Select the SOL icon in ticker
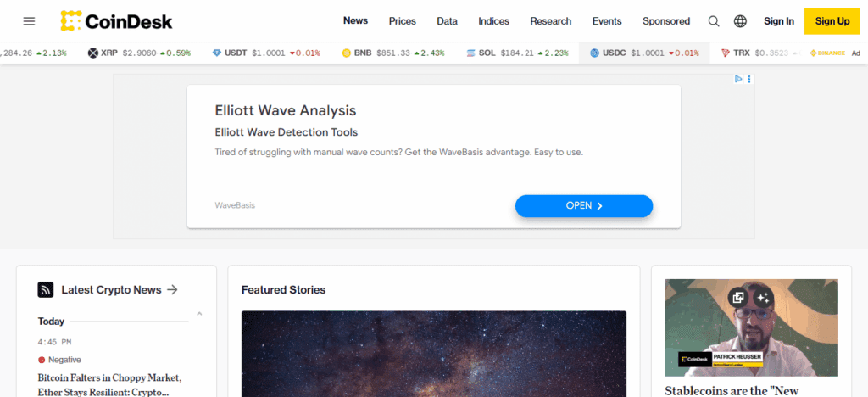The height and width of the screenshot is (397, 868). click(471, 53)
